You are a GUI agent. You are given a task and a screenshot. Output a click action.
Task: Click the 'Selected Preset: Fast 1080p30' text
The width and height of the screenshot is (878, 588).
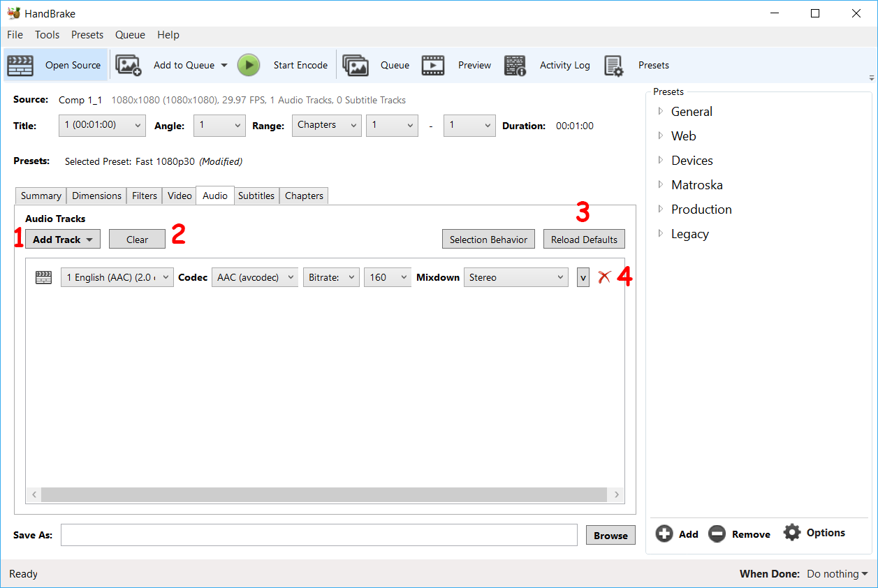(x=131, y=161)
